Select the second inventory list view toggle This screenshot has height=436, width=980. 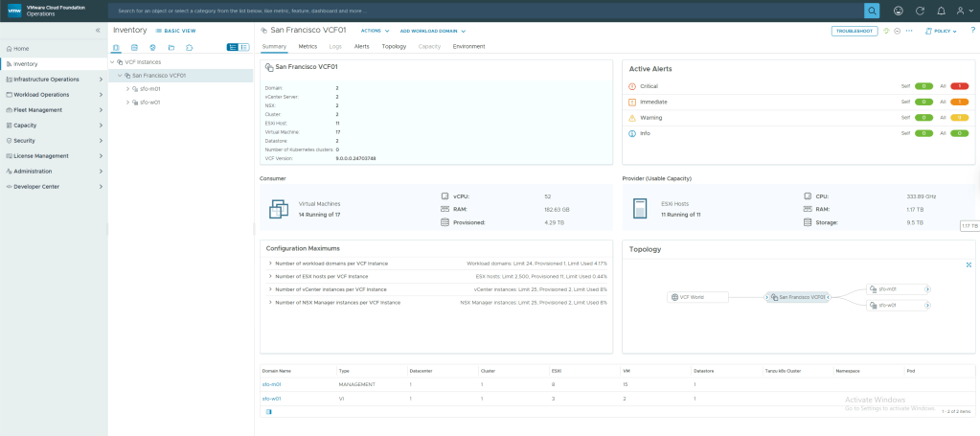click(x=243, y=46)
